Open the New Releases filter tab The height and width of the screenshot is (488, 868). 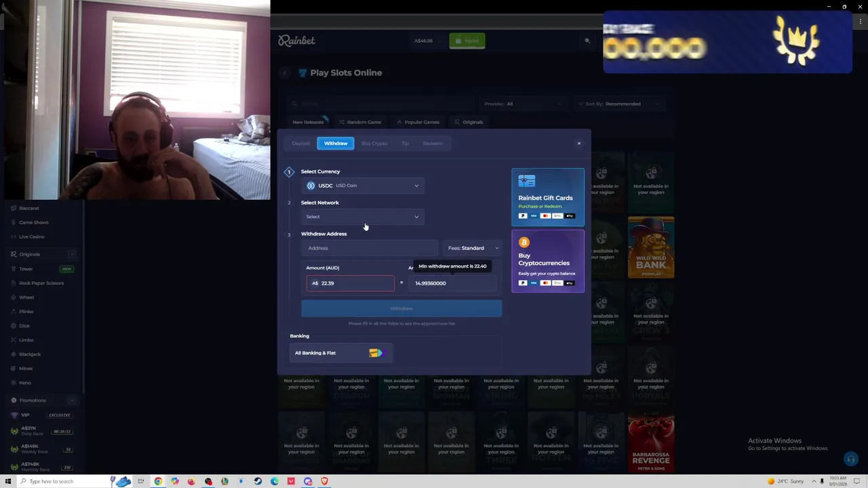[x=308, y=122]
